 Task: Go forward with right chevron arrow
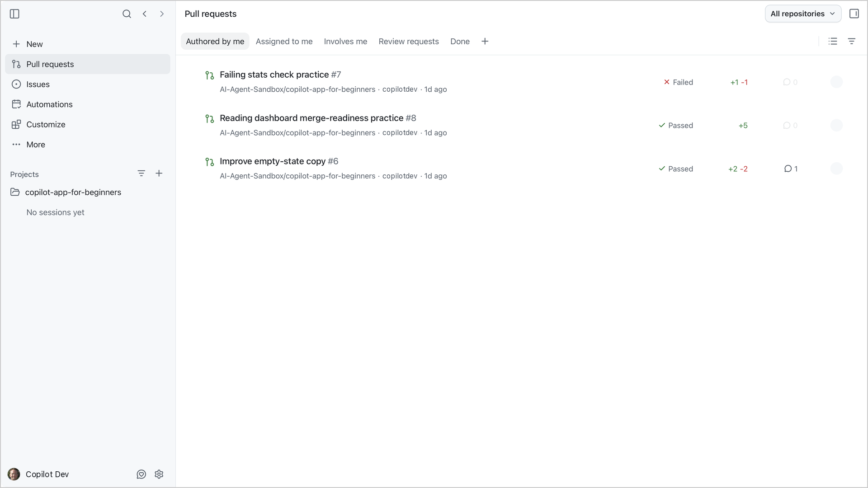click(x=162, y=14)
